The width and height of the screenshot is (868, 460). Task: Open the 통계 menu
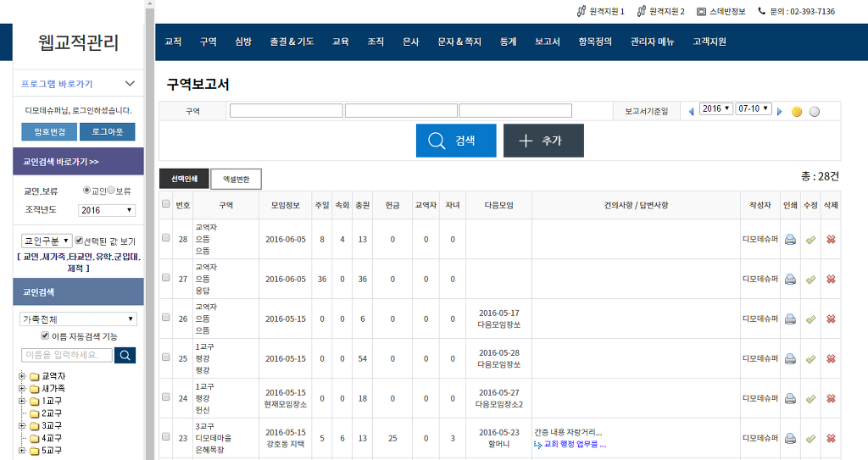point(509,42)
